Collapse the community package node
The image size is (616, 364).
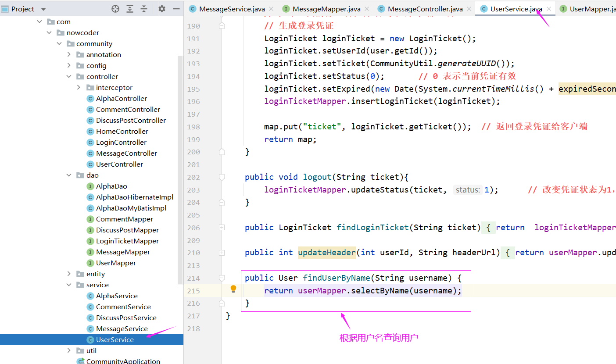pyautogui.click(x=59, y=43)
